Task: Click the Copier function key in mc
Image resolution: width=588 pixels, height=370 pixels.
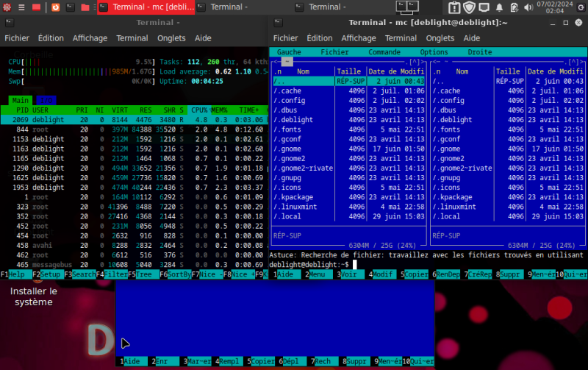Action: (417, 274)
